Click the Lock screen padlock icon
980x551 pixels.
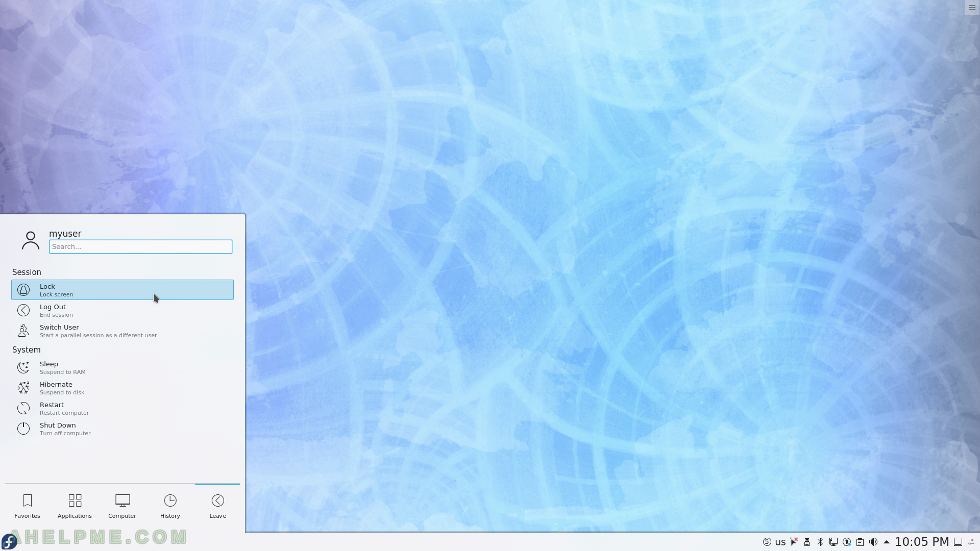click(x=23, y=290)
